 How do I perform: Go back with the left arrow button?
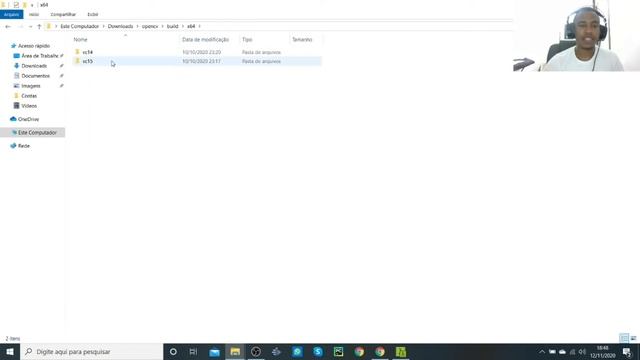point(8,27)
